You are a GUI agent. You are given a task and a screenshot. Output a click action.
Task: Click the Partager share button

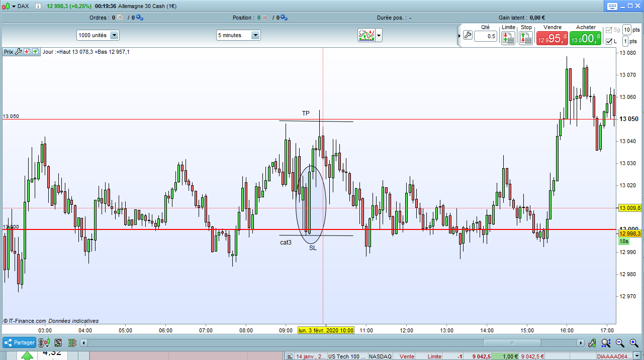coord(20,343)
